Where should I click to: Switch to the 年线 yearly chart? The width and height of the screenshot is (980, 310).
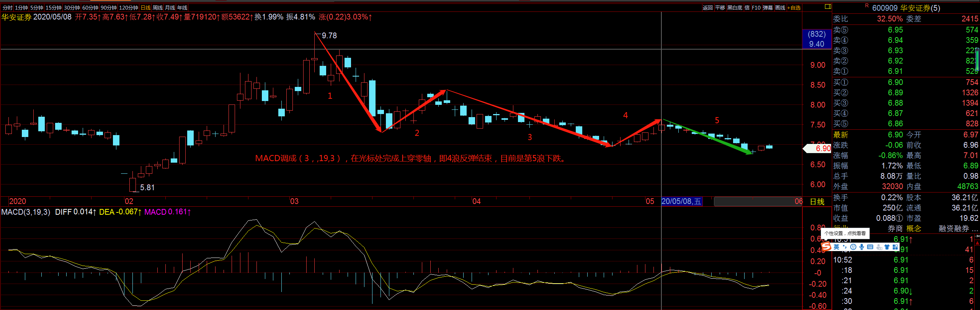[x=182, y=8]
